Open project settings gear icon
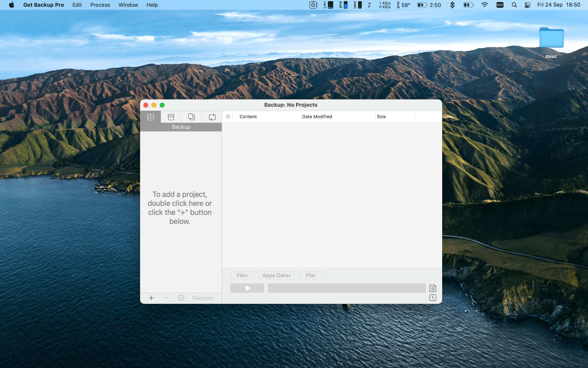The width and height of the screenshot is (588, 368). point(181,298)
